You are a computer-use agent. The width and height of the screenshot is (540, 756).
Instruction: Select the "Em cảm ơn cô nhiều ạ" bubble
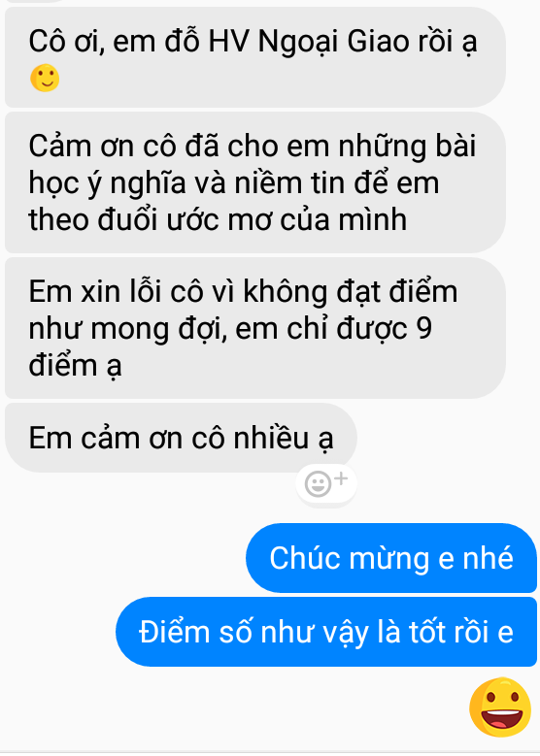pos(181,438)
